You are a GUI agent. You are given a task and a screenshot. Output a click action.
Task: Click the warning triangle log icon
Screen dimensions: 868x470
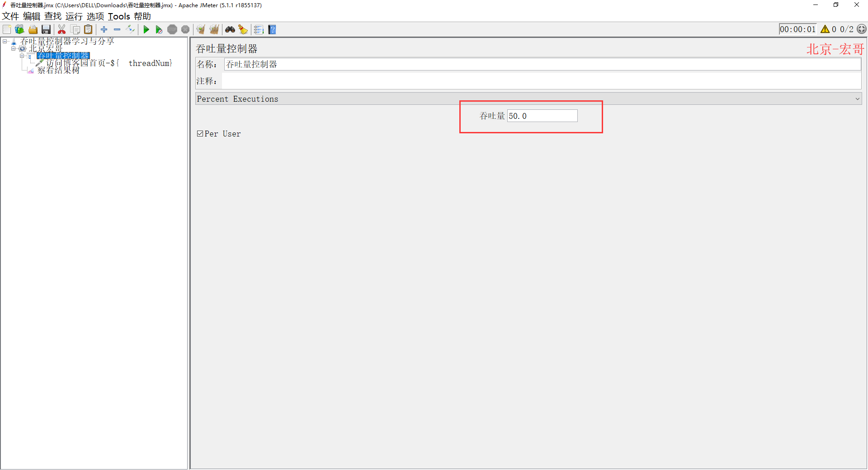pos(825,29)
